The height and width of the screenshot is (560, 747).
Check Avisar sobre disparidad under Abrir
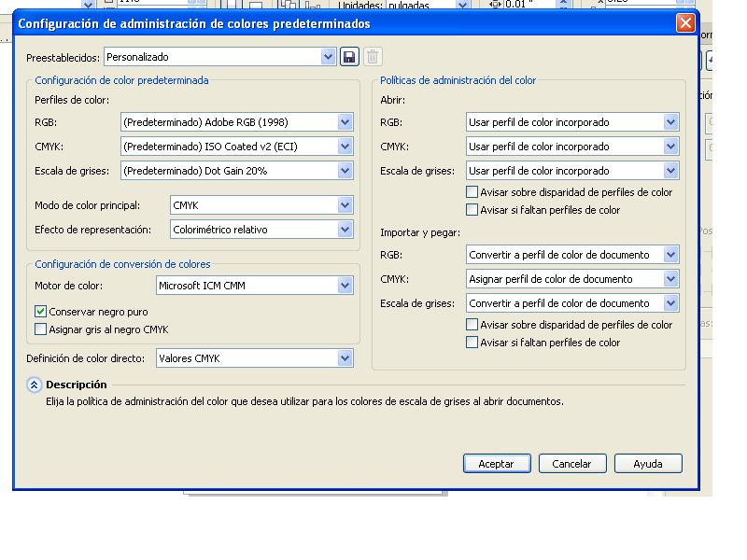[x=472, y=192]
